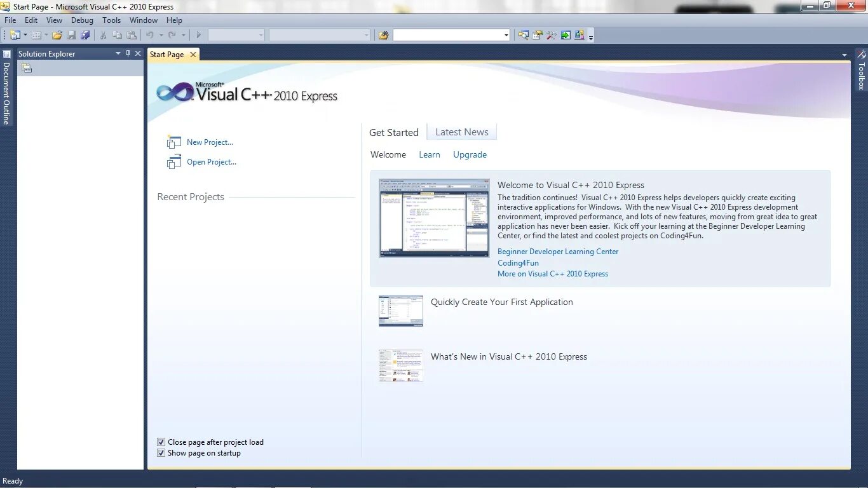The width and height of the screenshot is (868, 488).
Task: Click the New Project toolbar icon
Action: coord(15,36)
